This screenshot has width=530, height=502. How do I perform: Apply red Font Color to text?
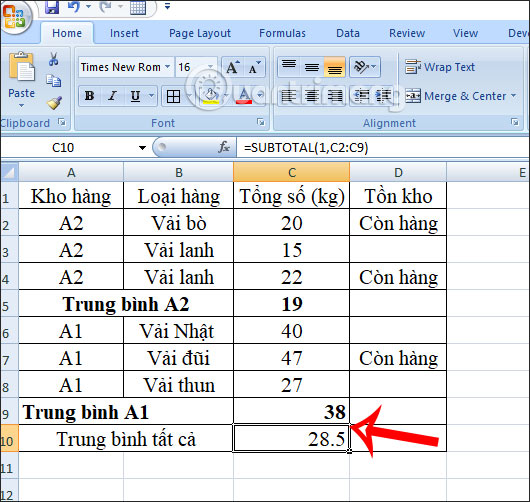[244, 97]
